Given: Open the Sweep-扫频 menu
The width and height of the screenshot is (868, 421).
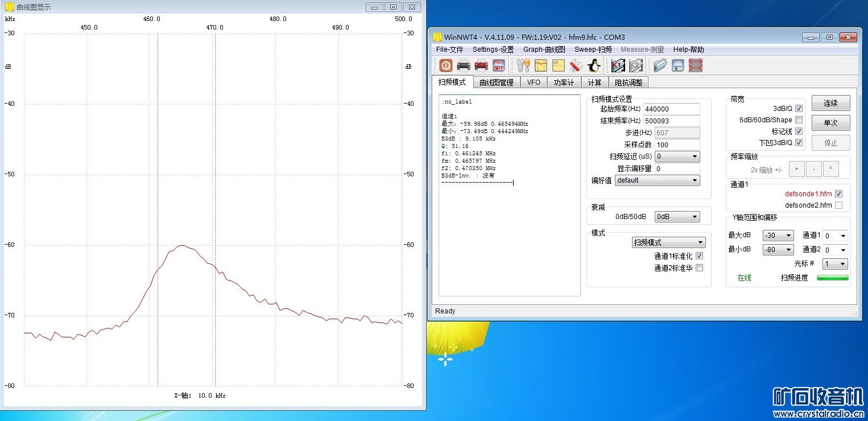Looking at the screenshot, I should tap(593, 49).
